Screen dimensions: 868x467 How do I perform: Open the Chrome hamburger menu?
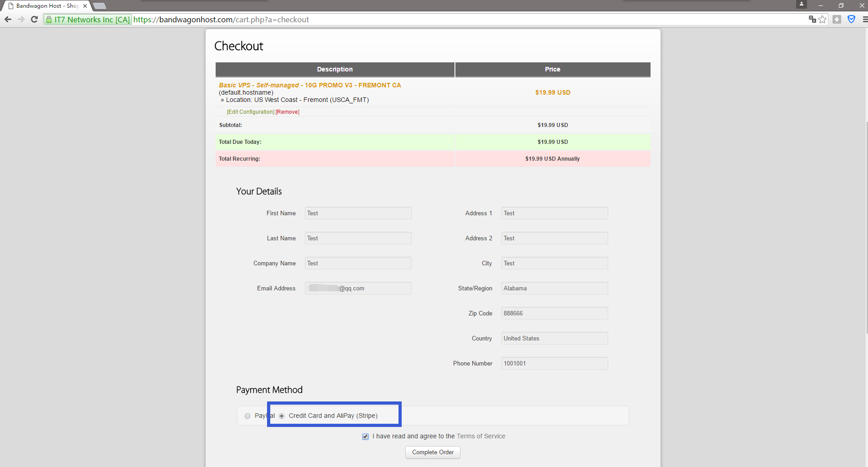click(x=864, y=19)
